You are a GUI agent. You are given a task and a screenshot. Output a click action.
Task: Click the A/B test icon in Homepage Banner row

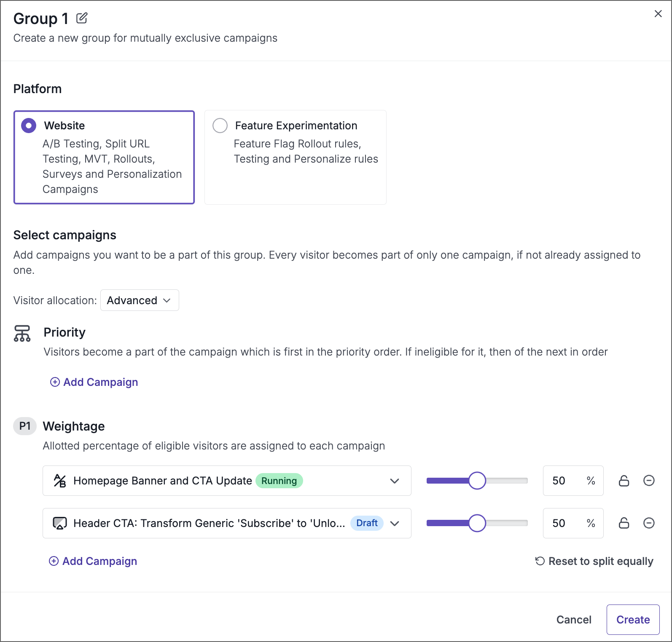pyautogui.click(x=60, y=481)
